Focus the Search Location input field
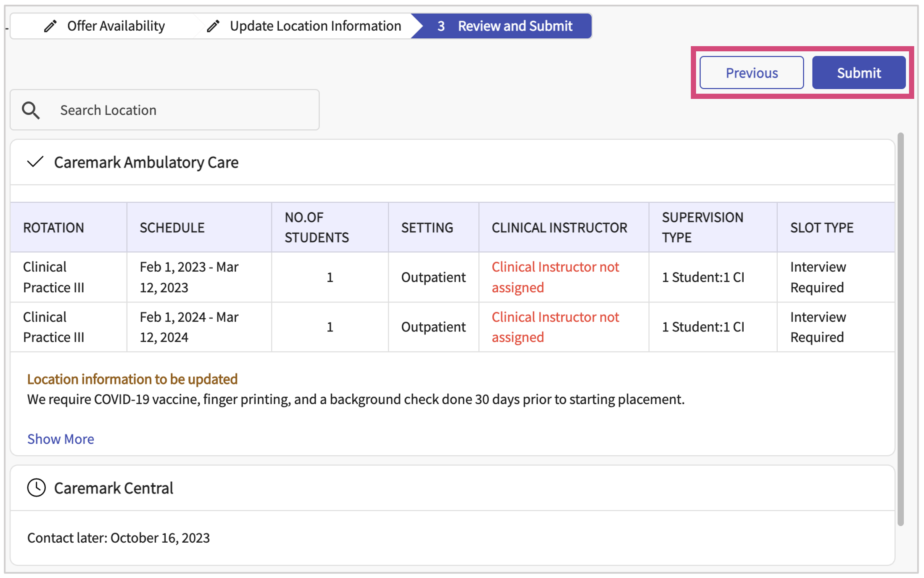 pos(165,110)
